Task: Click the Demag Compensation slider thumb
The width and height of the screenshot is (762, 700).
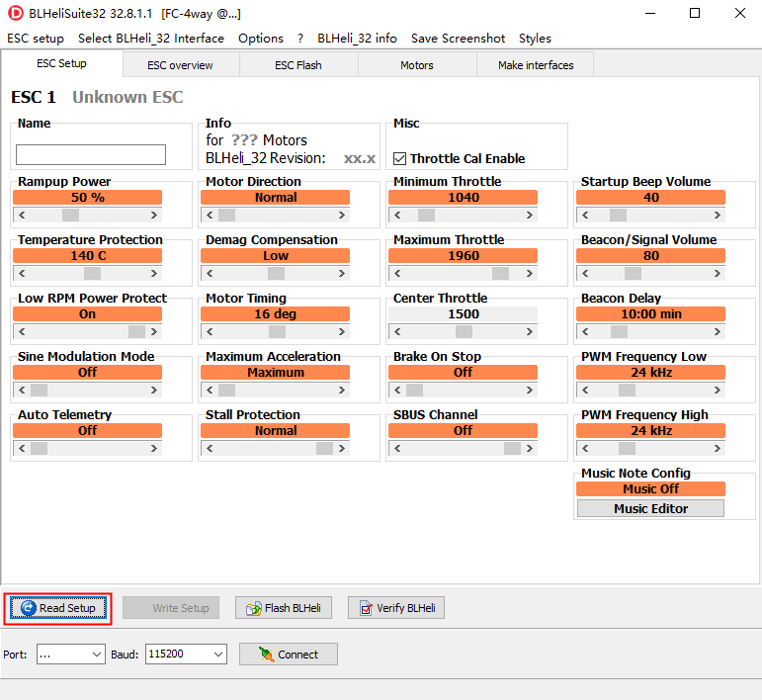Action: [276, 273]
